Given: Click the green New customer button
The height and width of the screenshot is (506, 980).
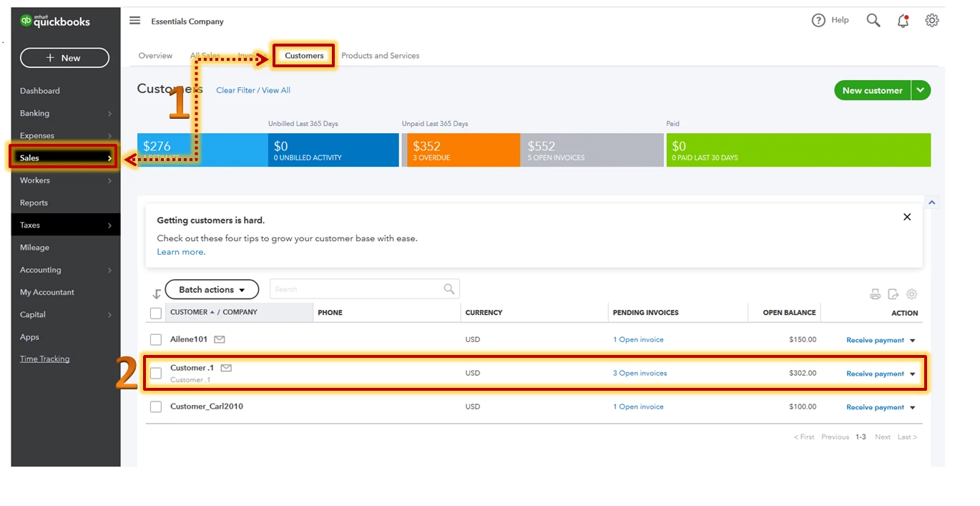Looking at the screenshot, I should [872, 90].
